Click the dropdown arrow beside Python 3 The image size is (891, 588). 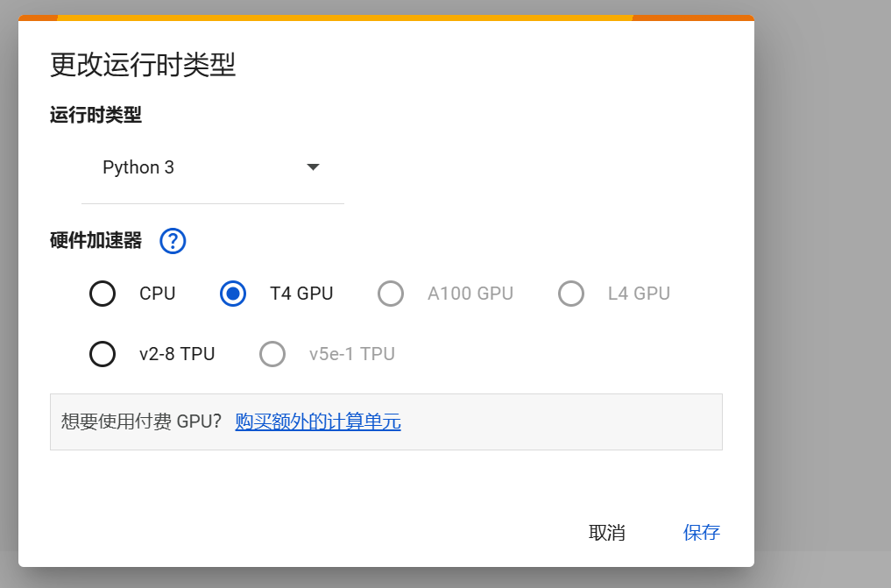pos(313,167)
